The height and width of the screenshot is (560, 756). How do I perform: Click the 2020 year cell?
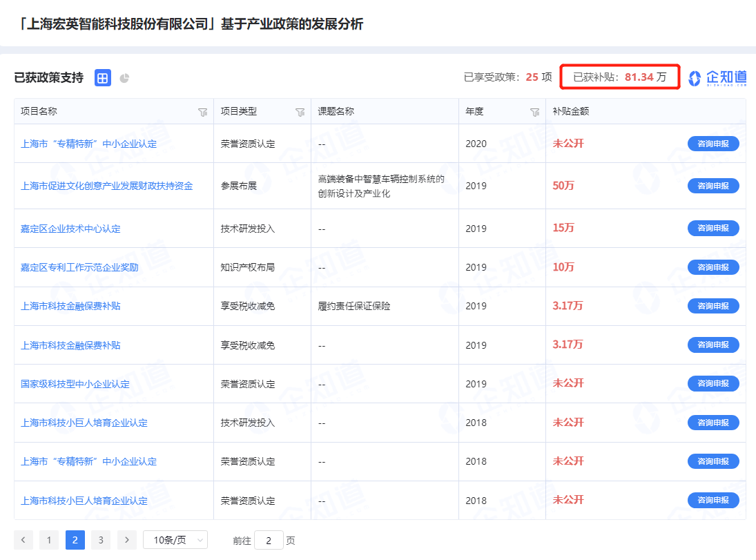click(x=476, y=144)
